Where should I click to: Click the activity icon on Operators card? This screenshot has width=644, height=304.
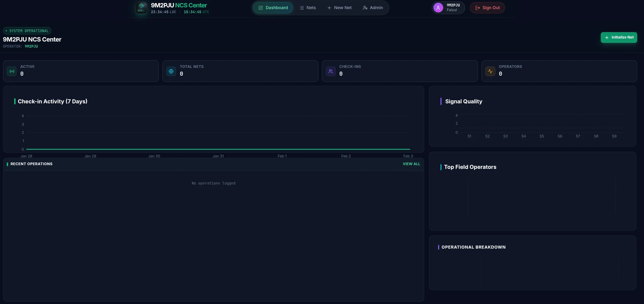490,71
